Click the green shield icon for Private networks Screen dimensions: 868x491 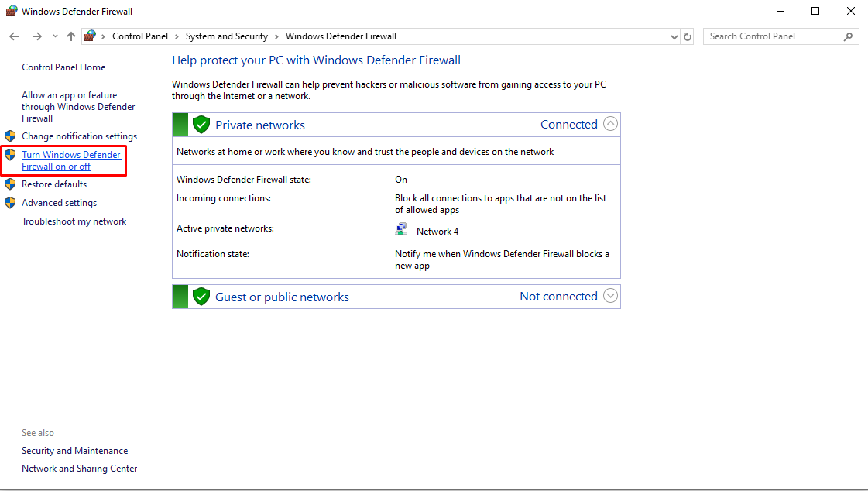[201, 125]
